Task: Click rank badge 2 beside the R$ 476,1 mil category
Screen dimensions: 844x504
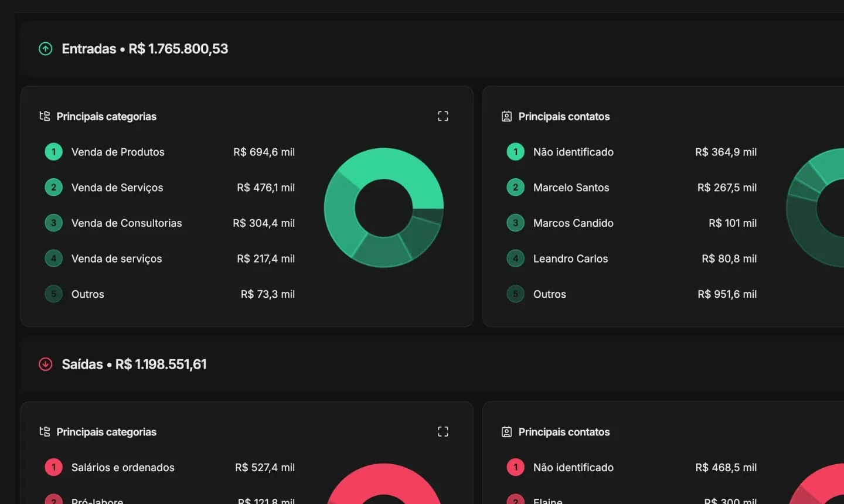Action: (x=53, y=188)
